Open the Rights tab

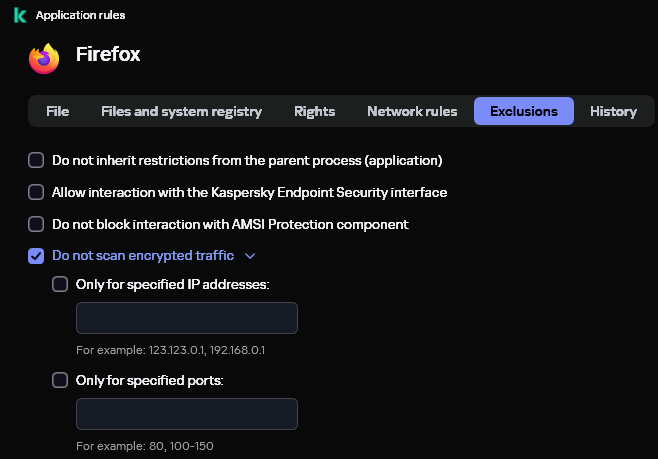(315, 111)
